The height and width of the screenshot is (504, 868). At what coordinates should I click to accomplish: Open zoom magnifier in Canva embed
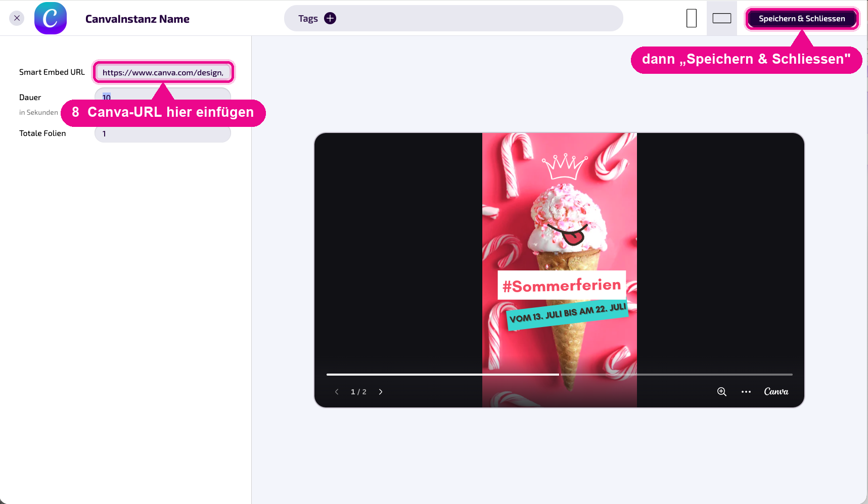pos(722,392)
